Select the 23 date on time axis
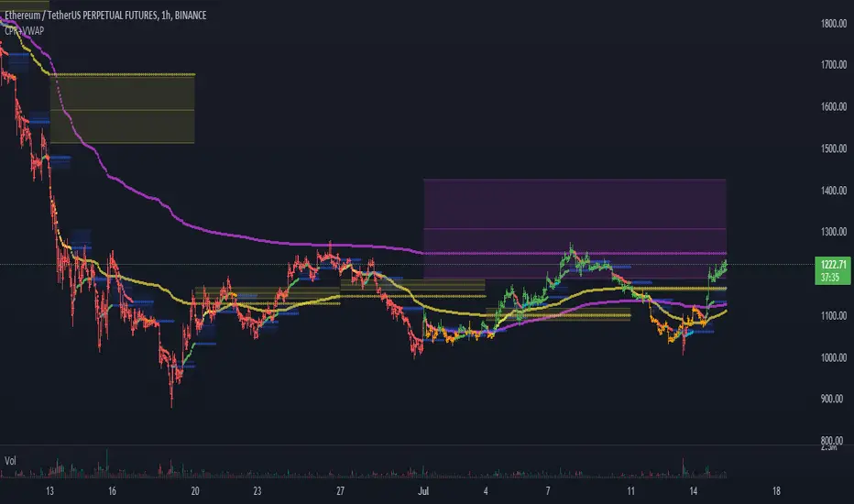The height and width of the screenshot is (504, 854). tap(268, 491)
